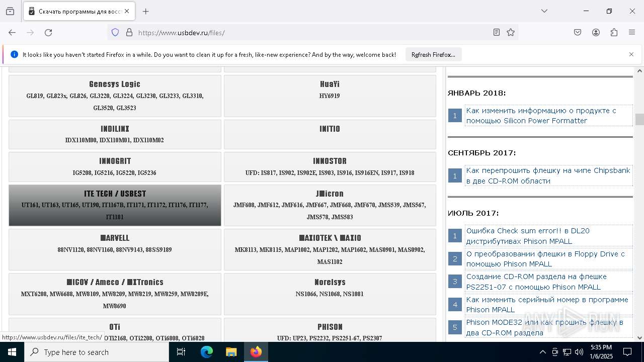Image resolution: width=644 pixels, height=362 pixels.
Task: Open the PS2251-07 CD-ROM partition article
Action: [x=536, y=282]
